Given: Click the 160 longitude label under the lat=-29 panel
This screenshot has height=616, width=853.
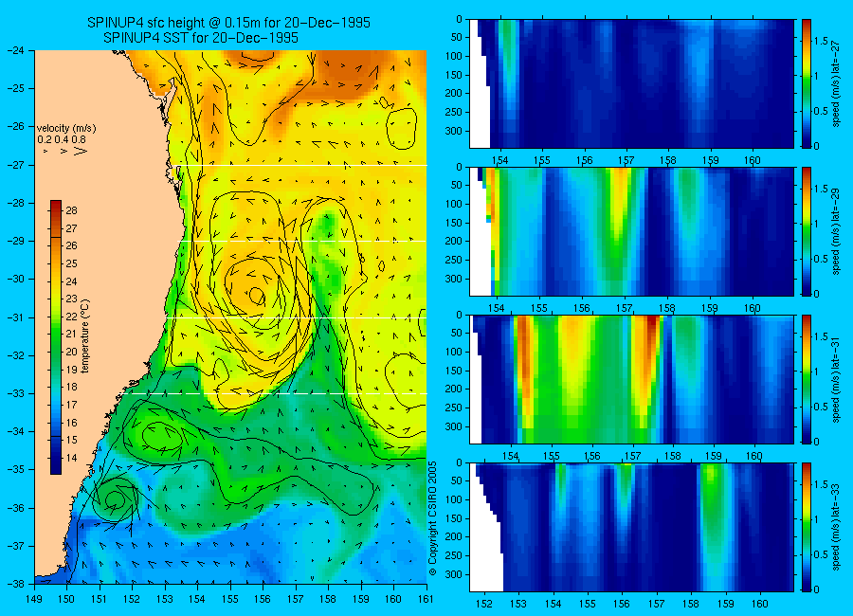Looking at the screenshot, I should click(753, 309).
